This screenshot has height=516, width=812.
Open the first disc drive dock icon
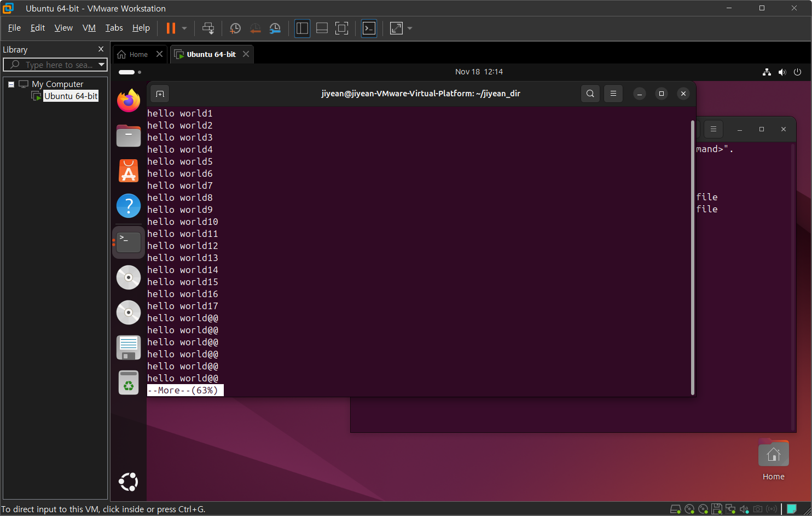pos(129,277)
